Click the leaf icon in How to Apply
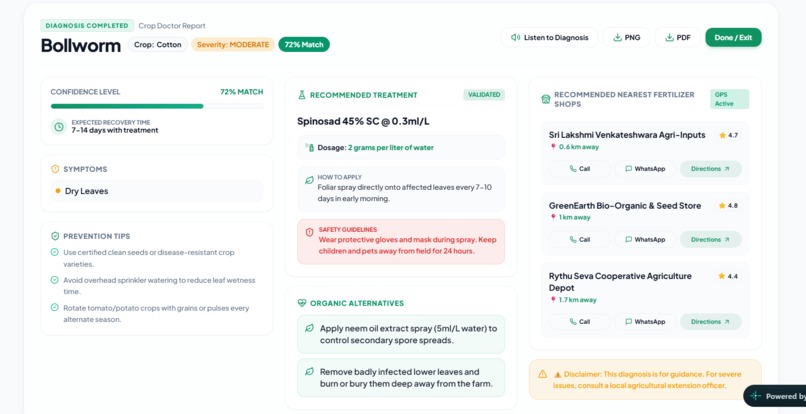The width and height of the screenshot is (806, 414). coord(309,181)
